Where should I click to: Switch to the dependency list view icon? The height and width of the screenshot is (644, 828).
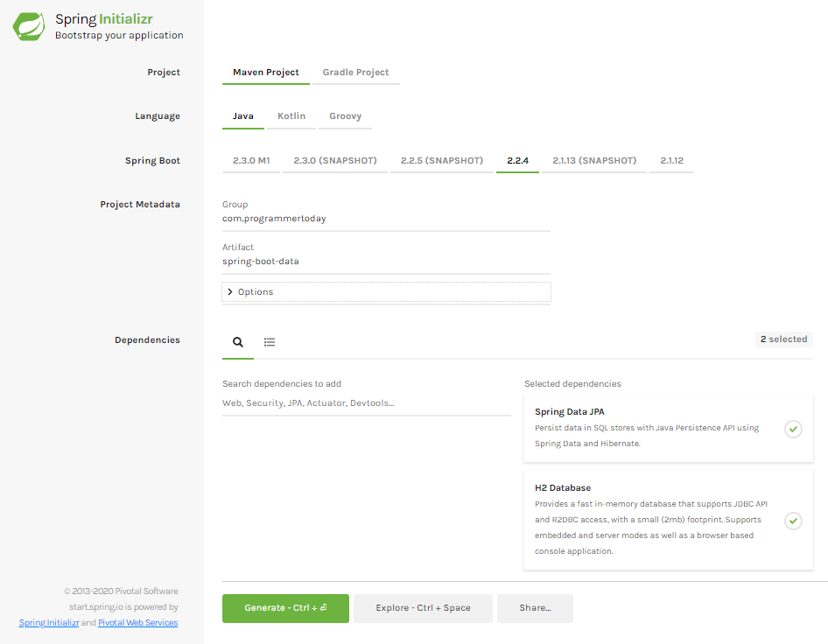[270, 342]
